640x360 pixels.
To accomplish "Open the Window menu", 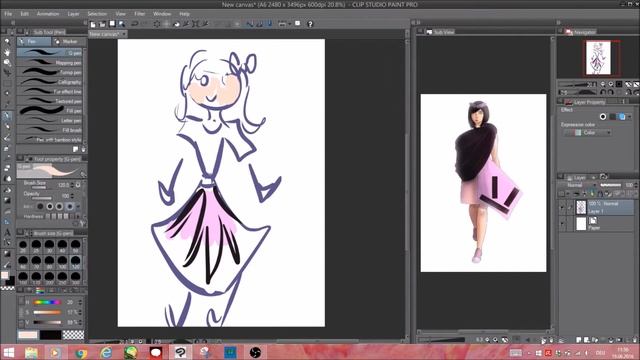I will (162, 14).
